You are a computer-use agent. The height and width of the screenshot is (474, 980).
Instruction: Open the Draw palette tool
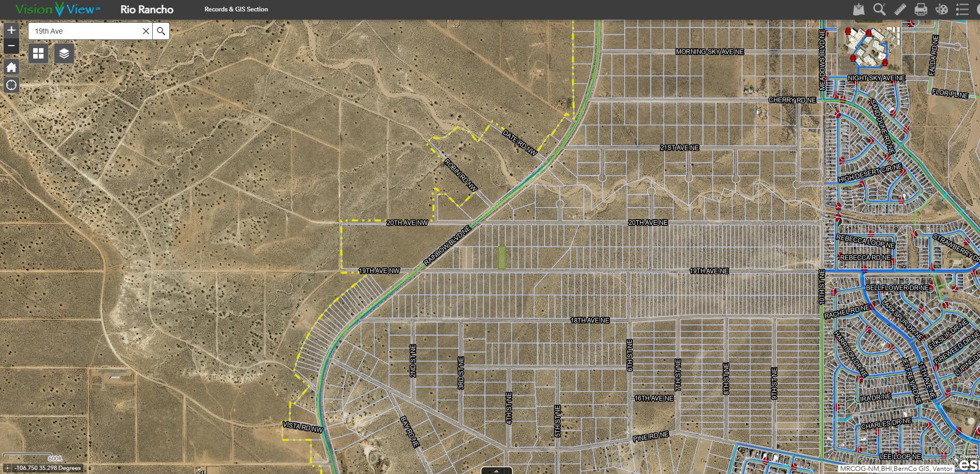pos(942,9)
